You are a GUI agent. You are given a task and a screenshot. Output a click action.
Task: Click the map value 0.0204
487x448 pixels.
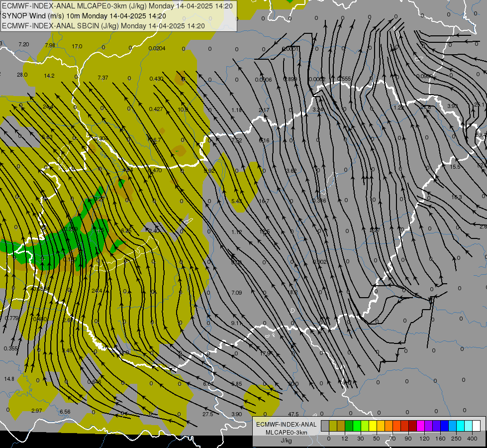[157, 48]
